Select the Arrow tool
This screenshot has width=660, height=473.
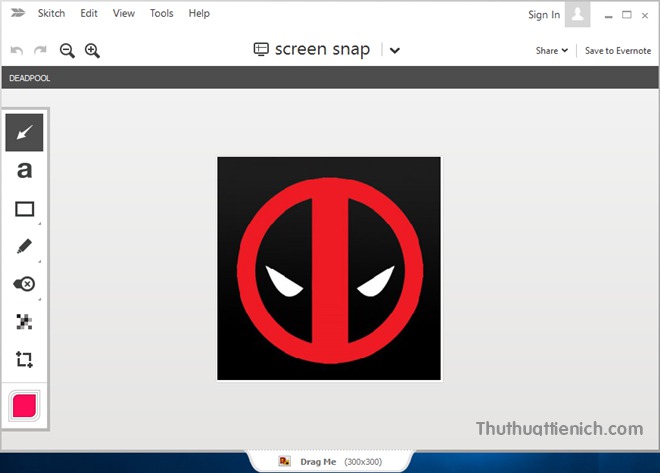pos(24,133)
